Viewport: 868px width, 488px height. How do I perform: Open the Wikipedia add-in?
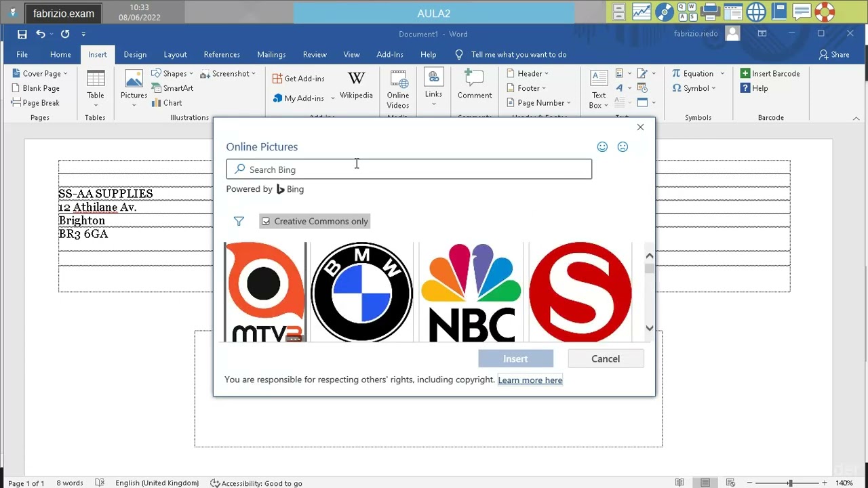356,85
